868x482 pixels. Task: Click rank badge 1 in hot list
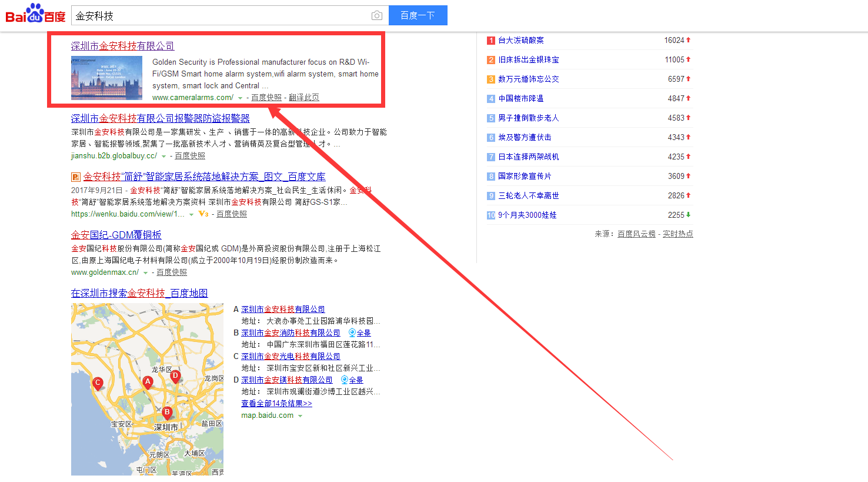pyautogui.click(x=491, y=41)
